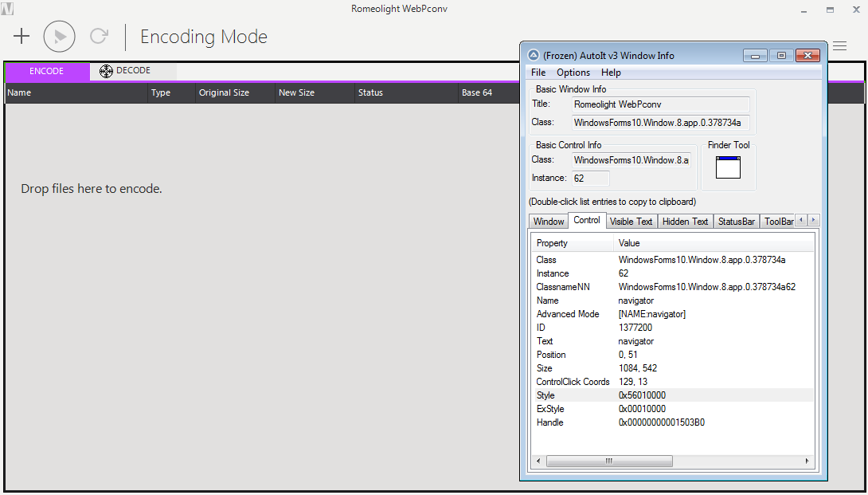Select the Class row in the property list
Viewport: 868px width, 495px height.
point(673,260)
